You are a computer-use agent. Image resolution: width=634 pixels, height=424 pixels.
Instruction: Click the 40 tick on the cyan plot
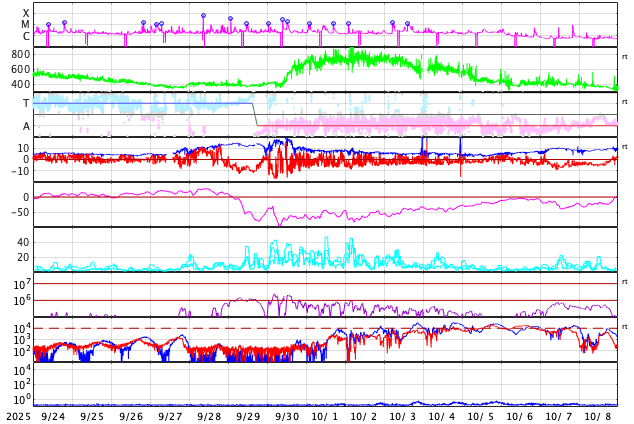click(x=23, y=242)
